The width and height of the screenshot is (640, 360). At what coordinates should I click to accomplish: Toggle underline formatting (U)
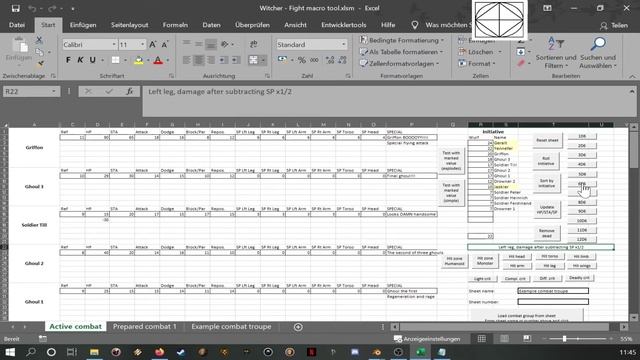coord(92,60)
